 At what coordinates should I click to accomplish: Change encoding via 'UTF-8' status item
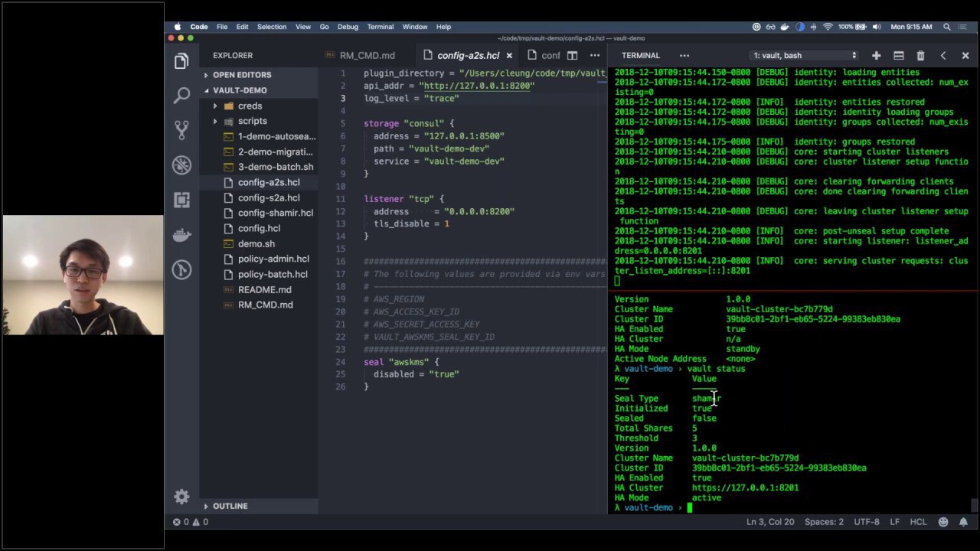pyautogui.click(x=867, y=522)
